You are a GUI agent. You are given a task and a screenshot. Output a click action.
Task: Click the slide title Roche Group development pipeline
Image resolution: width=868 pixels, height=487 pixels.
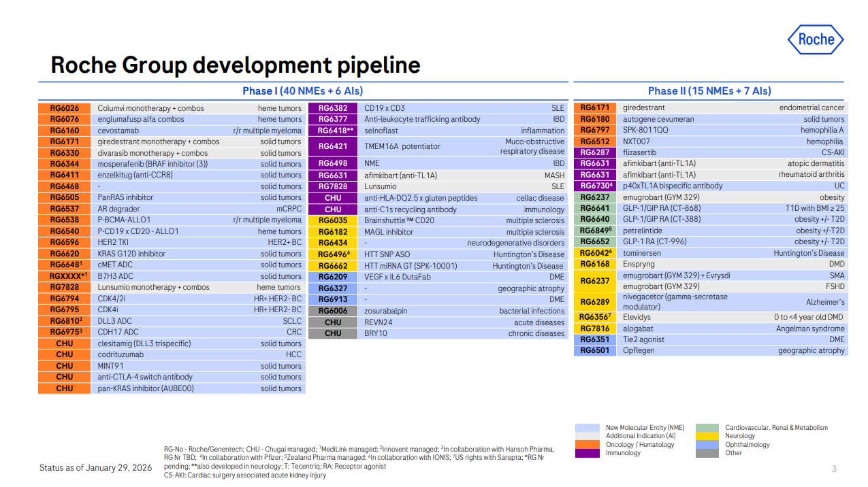pyautogui.click(x=236, y=65)
